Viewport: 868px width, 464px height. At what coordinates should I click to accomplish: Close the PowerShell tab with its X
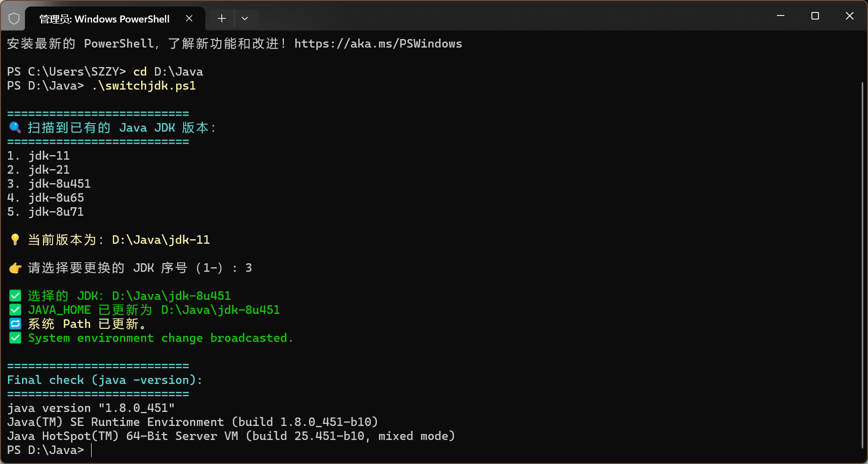click(x=189, y=18)
